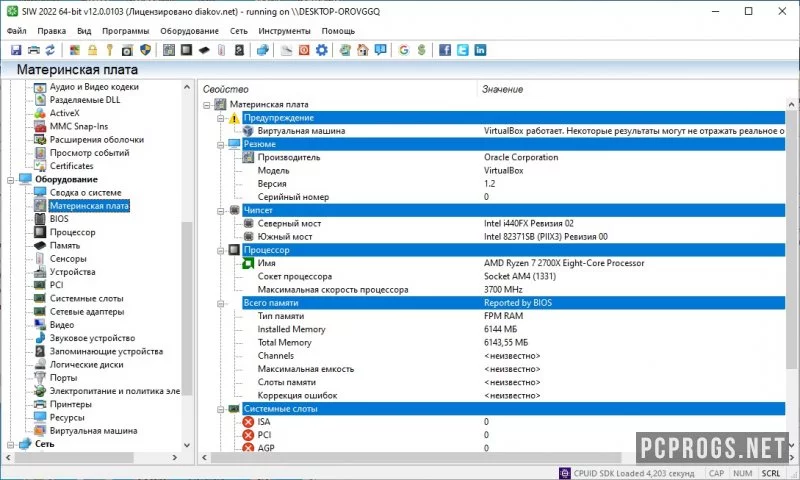Click tree panel scroll up arrow
This screenshot has height=480, width=800.
click(x=187, y=87)
